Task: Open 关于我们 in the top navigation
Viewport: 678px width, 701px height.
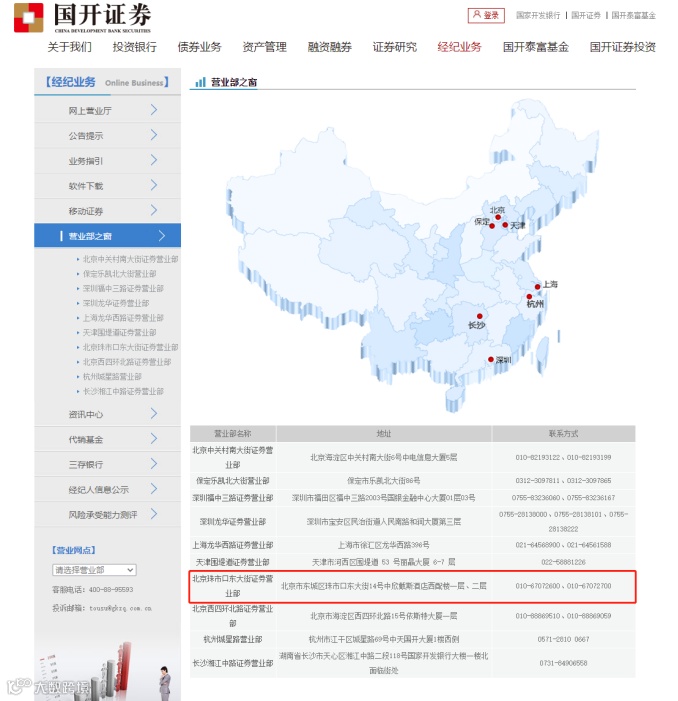Action: pyautogui.click(x=69, y=47)
